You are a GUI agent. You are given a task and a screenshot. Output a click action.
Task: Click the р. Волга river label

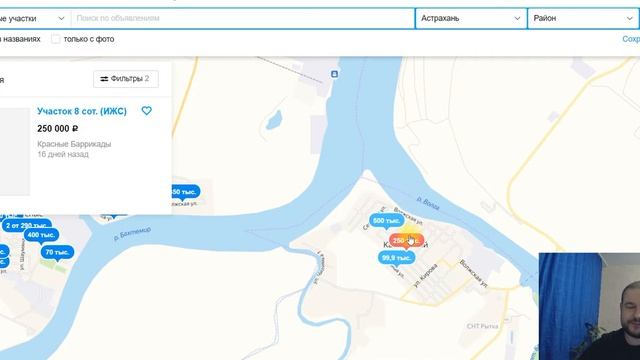(x=428, y=204)
